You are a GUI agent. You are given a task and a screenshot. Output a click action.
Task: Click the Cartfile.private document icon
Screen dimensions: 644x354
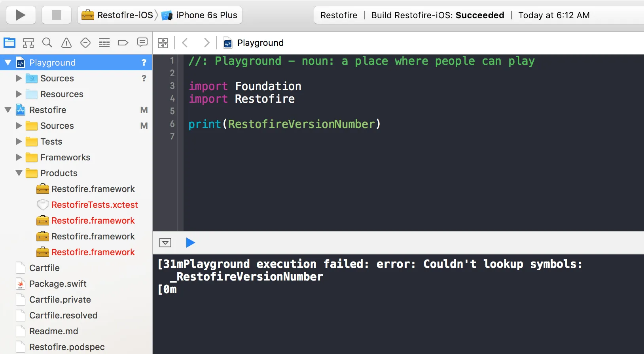21,299
